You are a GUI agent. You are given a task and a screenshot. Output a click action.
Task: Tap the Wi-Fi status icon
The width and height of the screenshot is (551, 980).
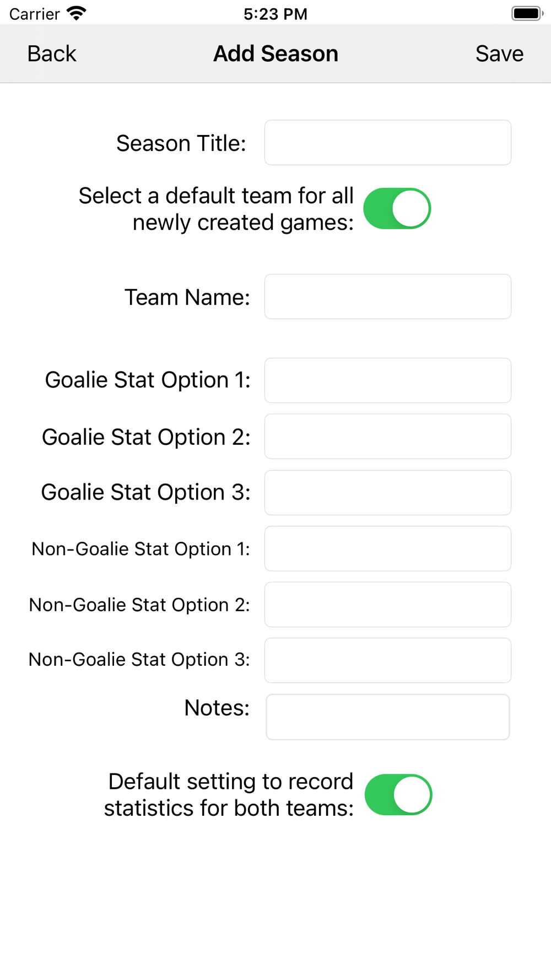pyautogui.click(x=76, y=13)
